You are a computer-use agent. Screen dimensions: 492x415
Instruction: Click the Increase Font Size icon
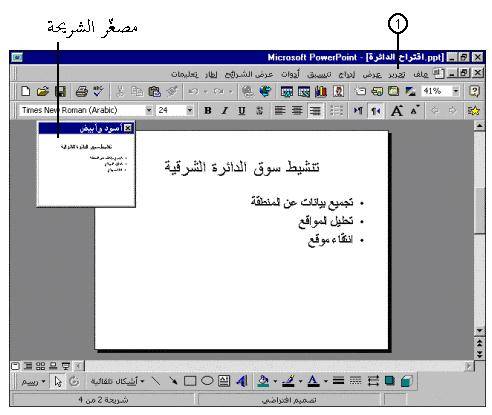tap(397, 110)
